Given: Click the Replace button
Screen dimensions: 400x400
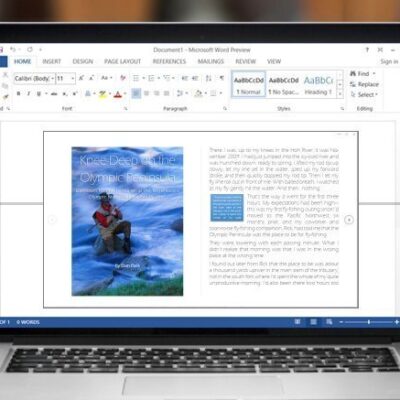Looking at the screenshot, I should (364, 84).
